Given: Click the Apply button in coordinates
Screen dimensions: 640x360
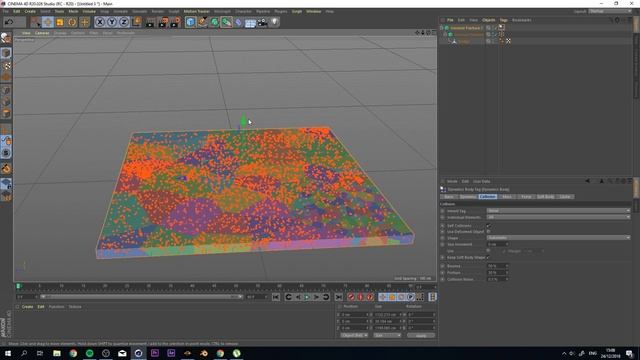Looking at the screenshot, I should (x=421, y=336).
